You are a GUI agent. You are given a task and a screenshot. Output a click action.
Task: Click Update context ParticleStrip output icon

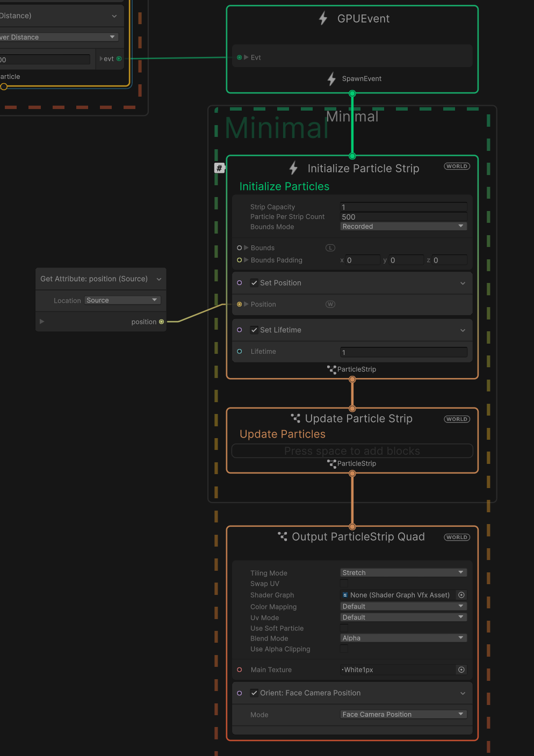(x=332, y=463)
